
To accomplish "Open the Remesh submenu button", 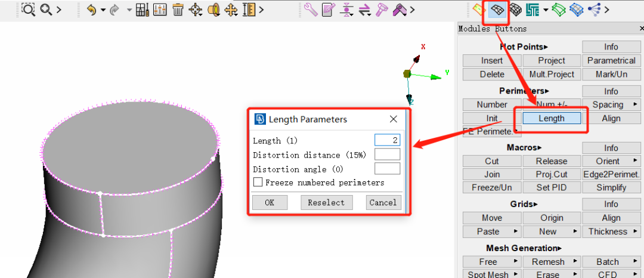I will pyautogui.click(x=552, y=261).
